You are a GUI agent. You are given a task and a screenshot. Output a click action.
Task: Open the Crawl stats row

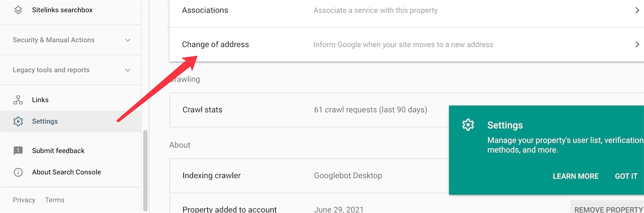(309, 110)
